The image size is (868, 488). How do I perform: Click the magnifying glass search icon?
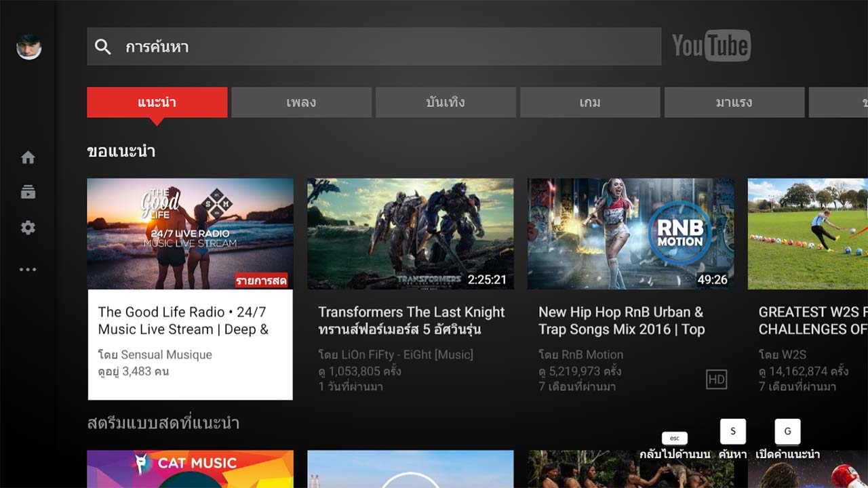click(102, 47)
